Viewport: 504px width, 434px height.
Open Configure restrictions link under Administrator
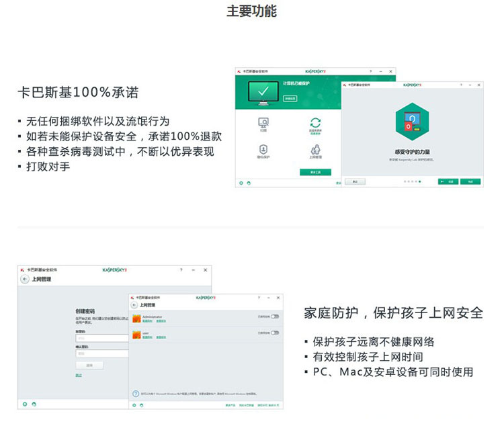pyautogui.click(x=147, y=320)
